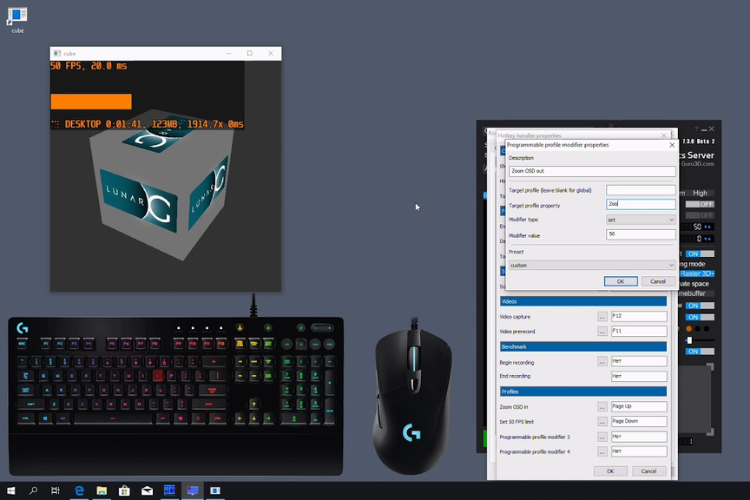This screenshot has height=500, width=750.
Task: Click Programmable profile modifier 3 hotkey field
Action: point(639,436)
